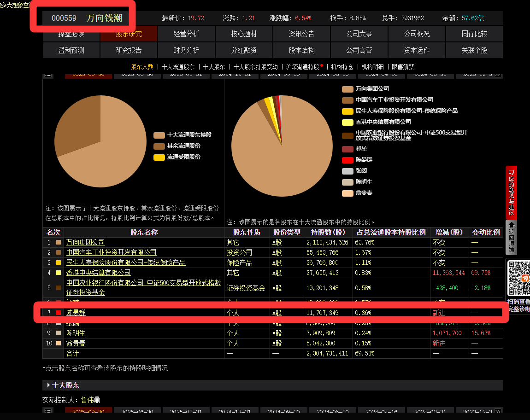Screen dimensions: 530x420
Task: Open the 财务分析 tab
Action: tap(186, 50)
